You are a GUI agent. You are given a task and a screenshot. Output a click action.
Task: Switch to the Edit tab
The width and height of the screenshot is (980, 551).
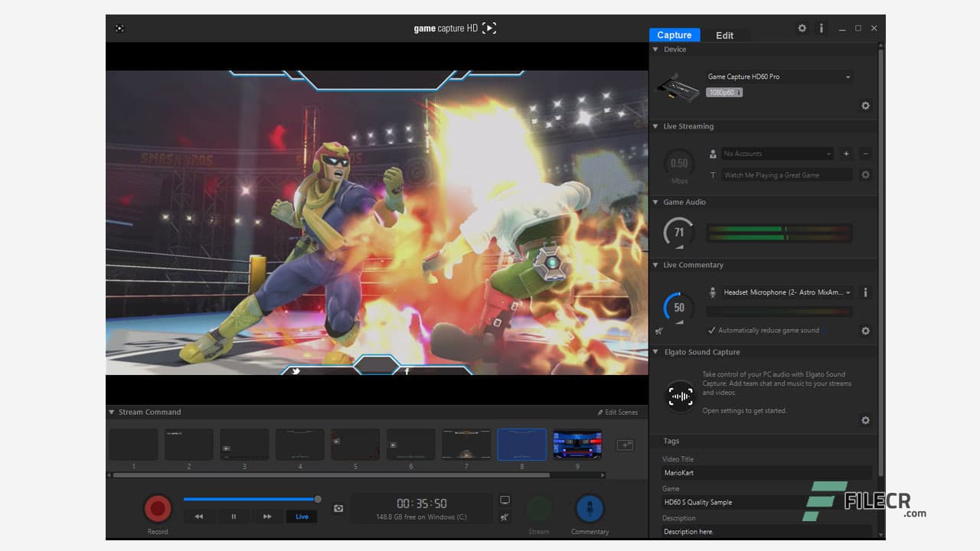[x=724, y=35]
